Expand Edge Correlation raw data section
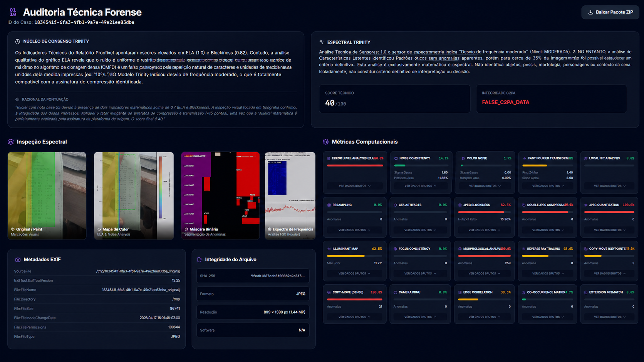644x362 pixels. (484, 317)
